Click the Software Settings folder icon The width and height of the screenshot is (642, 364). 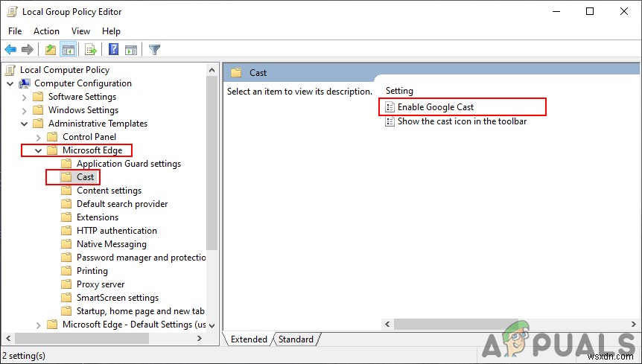[38, 97]
